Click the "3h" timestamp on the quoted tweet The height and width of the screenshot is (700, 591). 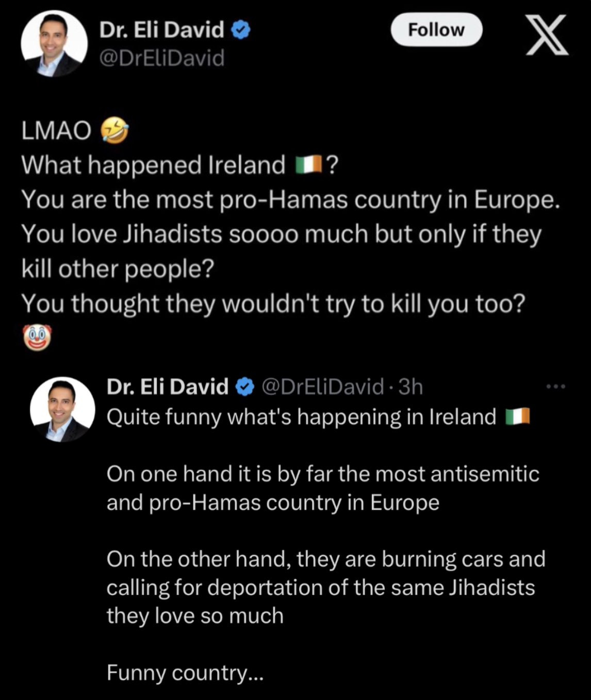pos(411,386)
